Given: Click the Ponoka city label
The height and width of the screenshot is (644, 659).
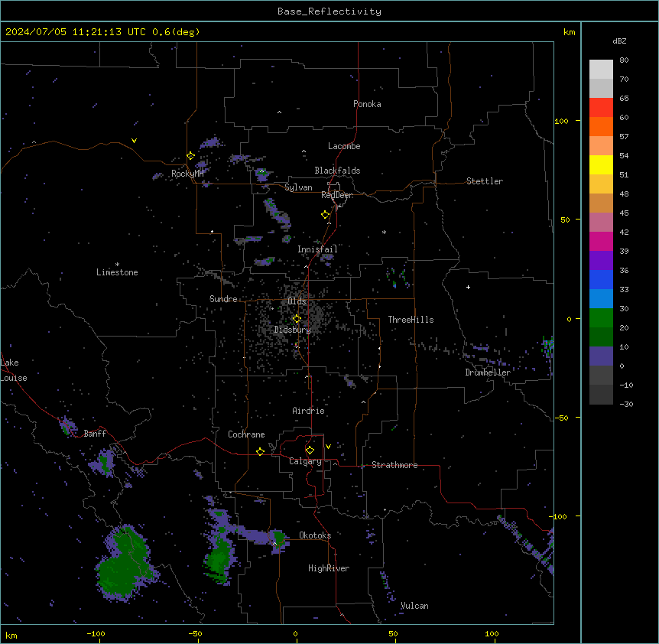Looking at the screenshot, I should [367, 104].
